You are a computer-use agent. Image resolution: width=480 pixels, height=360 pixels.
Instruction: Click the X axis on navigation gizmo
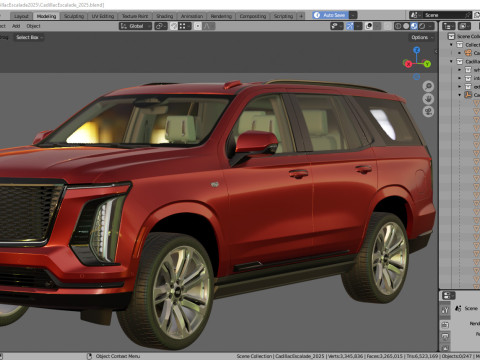point(408,64)
